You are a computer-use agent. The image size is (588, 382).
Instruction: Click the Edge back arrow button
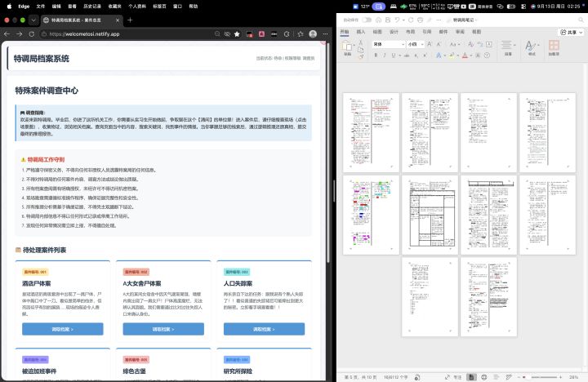click(x=7, y=34)
